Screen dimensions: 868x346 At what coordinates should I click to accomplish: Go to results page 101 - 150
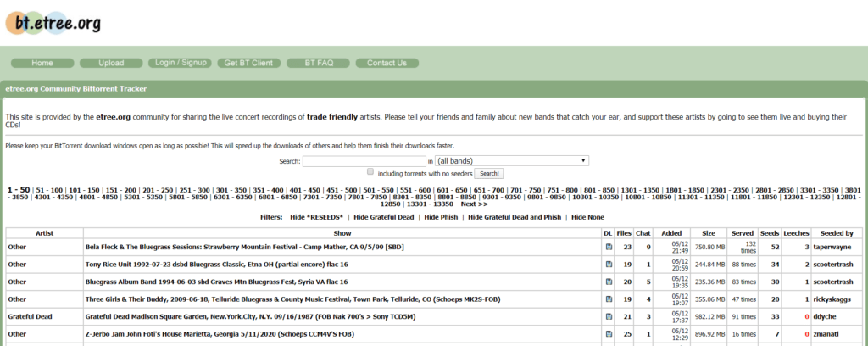[x=82, y=190]
